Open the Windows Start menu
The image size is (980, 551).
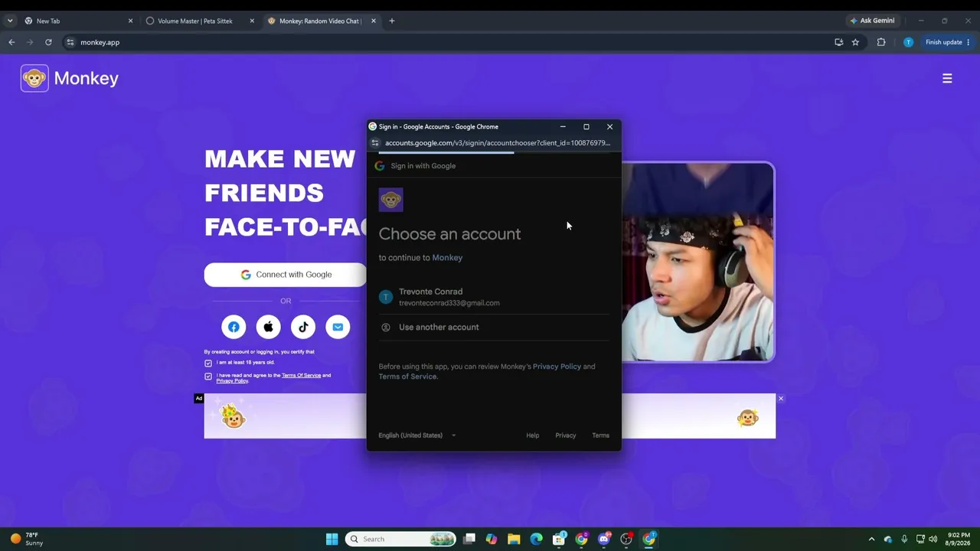[x=332, y=539]
